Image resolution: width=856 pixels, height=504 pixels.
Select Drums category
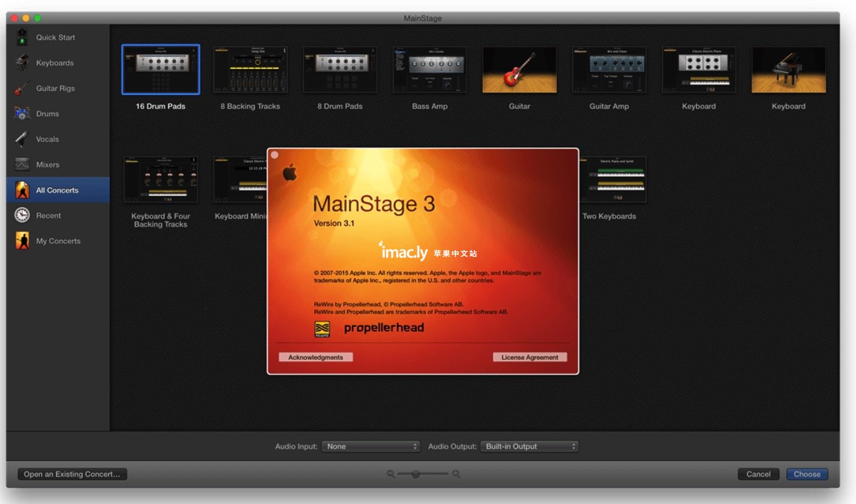[58, 114]
